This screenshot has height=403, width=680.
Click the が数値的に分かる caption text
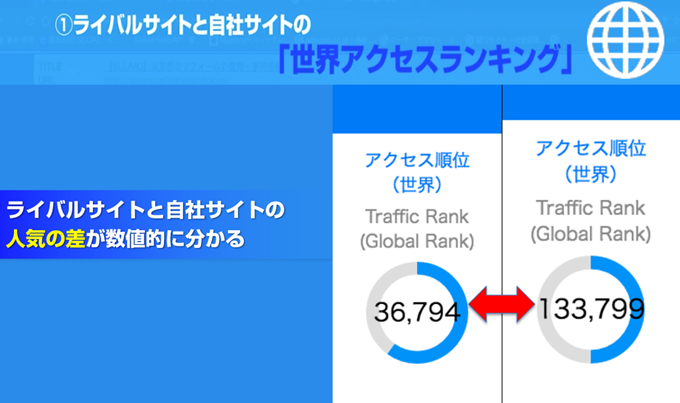tap(165, 239)
